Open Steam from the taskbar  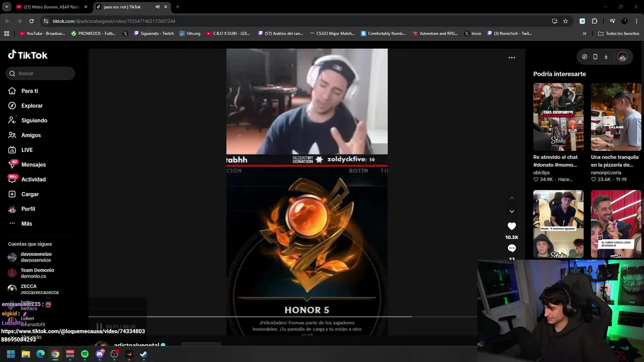pyautogui.click(x=143, y=354)
